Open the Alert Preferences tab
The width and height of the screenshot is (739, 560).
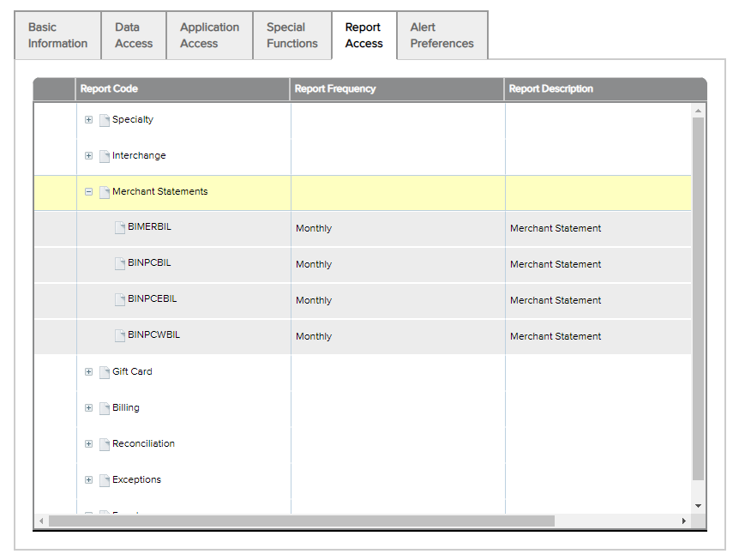point(442,35)
